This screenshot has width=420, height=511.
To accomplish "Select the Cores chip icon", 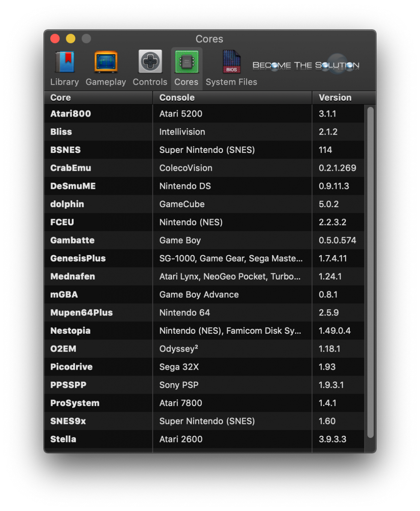I will (x=186, y=62).
